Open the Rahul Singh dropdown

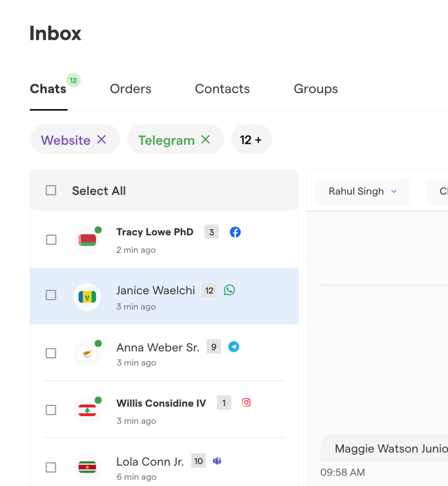pos(363,191)
